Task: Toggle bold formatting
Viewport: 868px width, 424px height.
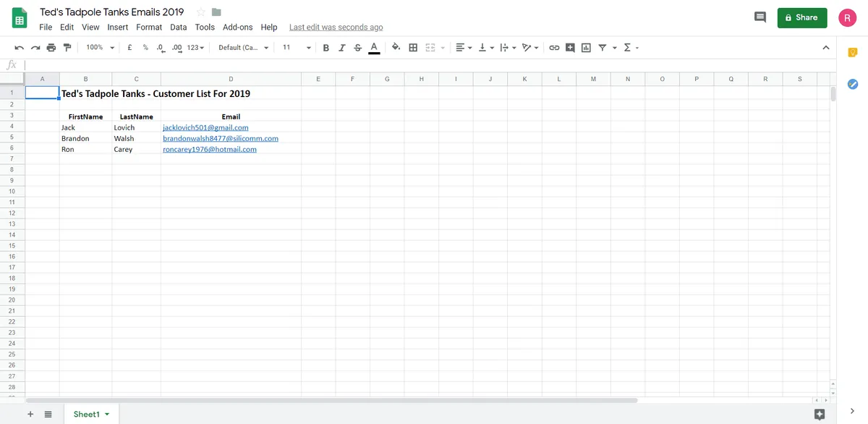Action: pos(326,48)
